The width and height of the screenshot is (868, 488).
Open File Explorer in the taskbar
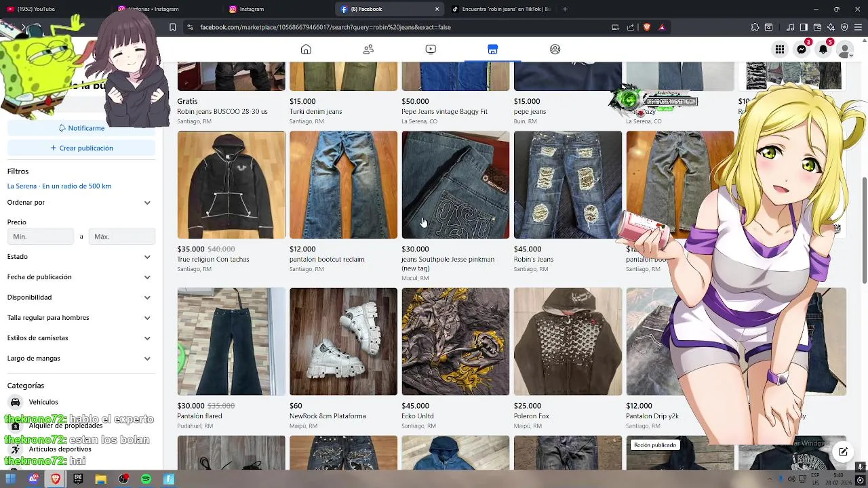[x=100, y=479]
